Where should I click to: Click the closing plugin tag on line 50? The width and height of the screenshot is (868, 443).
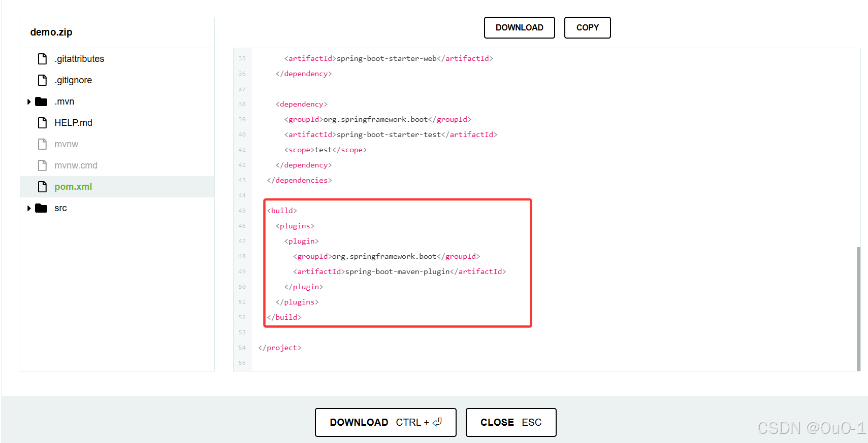pyautogui.click(x=304, y=287)
